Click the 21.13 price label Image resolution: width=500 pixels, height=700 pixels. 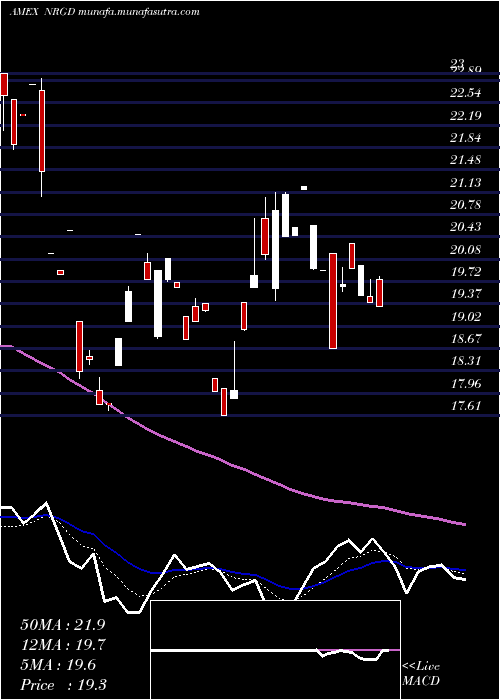tap(466, 182)
